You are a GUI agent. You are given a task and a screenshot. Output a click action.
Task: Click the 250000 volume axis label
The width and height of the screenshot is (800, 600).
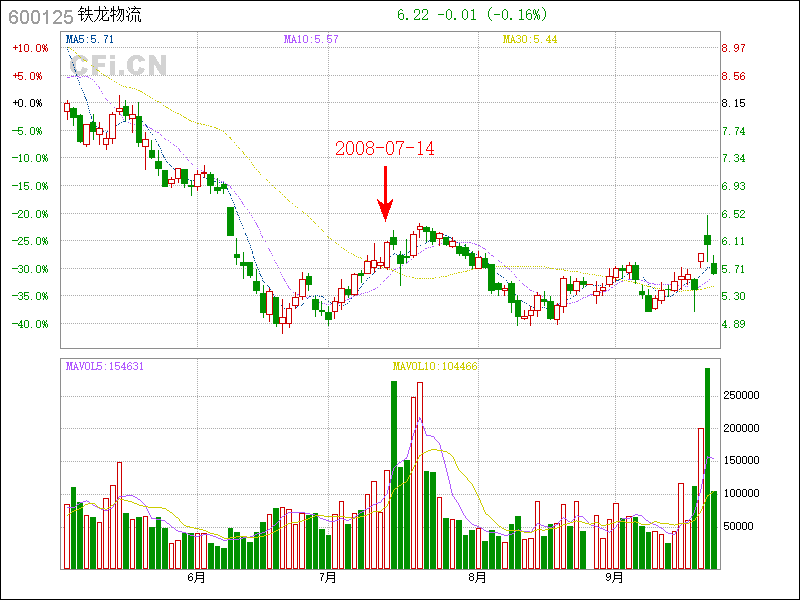click(744, 395)
